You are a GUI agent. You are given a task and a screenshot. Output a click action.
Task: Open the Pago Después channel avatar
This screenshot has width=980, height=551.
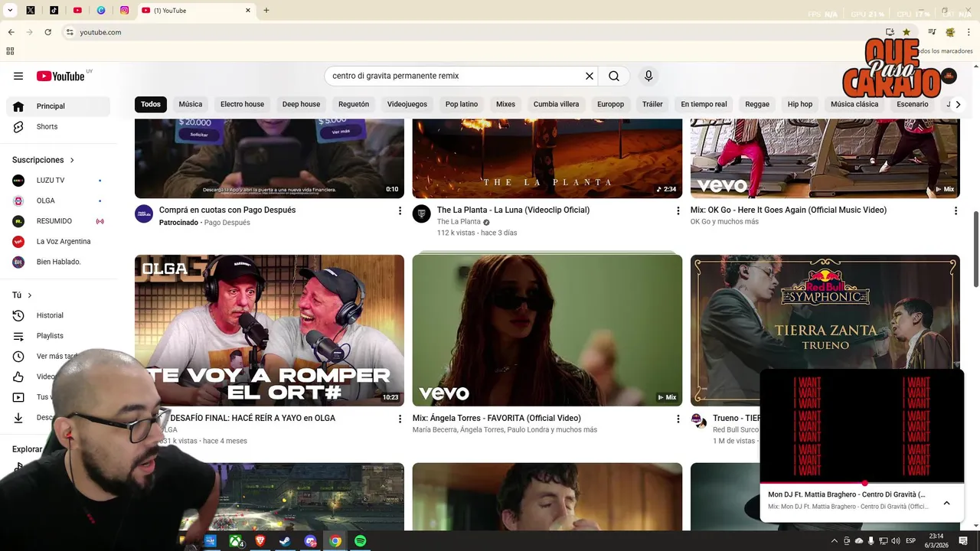144,214
